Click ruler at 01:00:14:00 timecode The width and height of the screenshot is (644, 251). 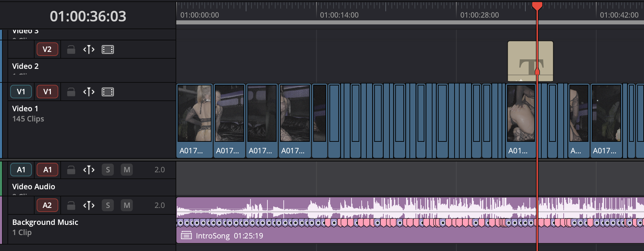point(339,15)
